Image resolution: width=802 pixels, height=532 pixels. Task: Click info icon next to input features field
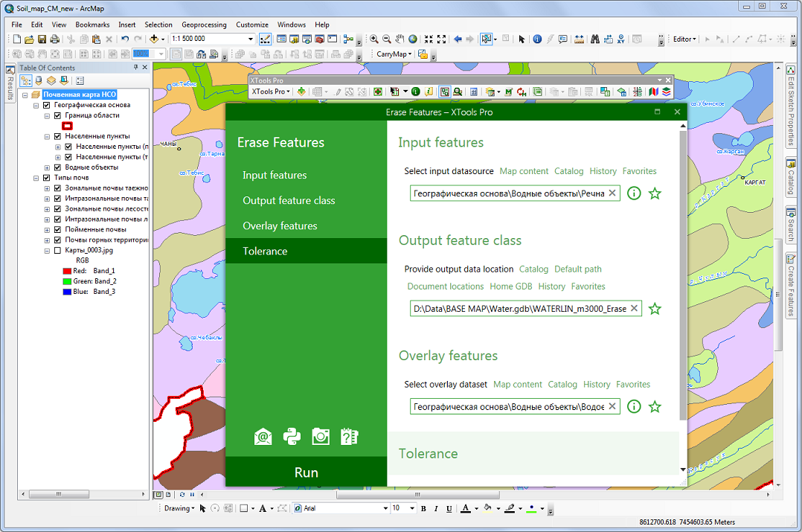[x=634, y=193]
